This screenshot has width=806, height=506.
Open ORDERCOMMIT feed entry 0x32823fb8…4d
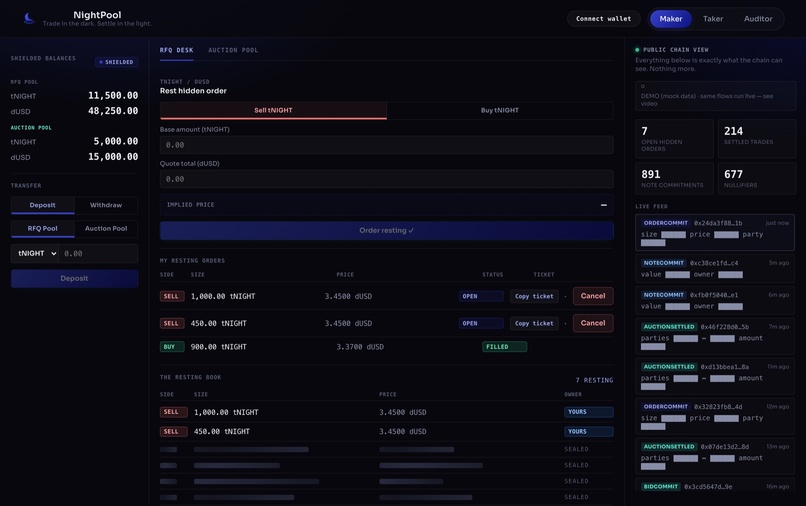(x=715, y=417)
